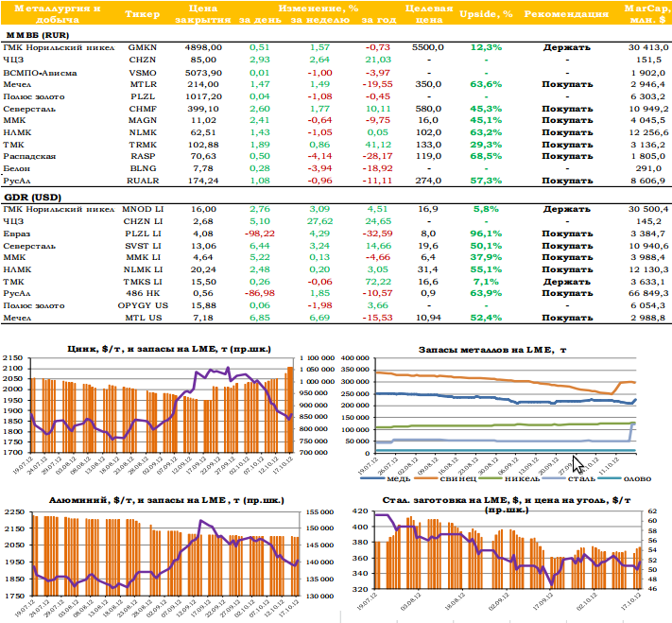The width and height of the screenshot is (672, 623).
Task: Select the 'Цена закрытия' column header
Action: point(202,14)
